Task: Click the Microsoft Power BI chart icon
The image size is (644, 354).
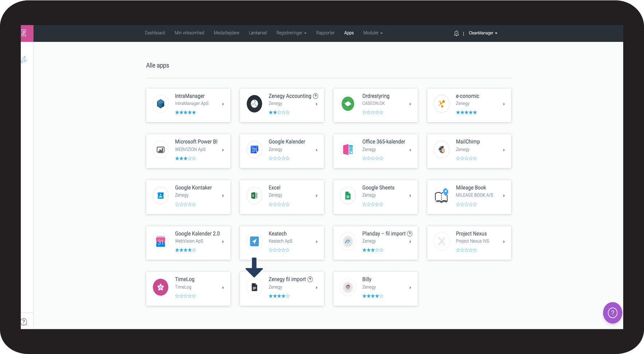Action: coord(160,150)
